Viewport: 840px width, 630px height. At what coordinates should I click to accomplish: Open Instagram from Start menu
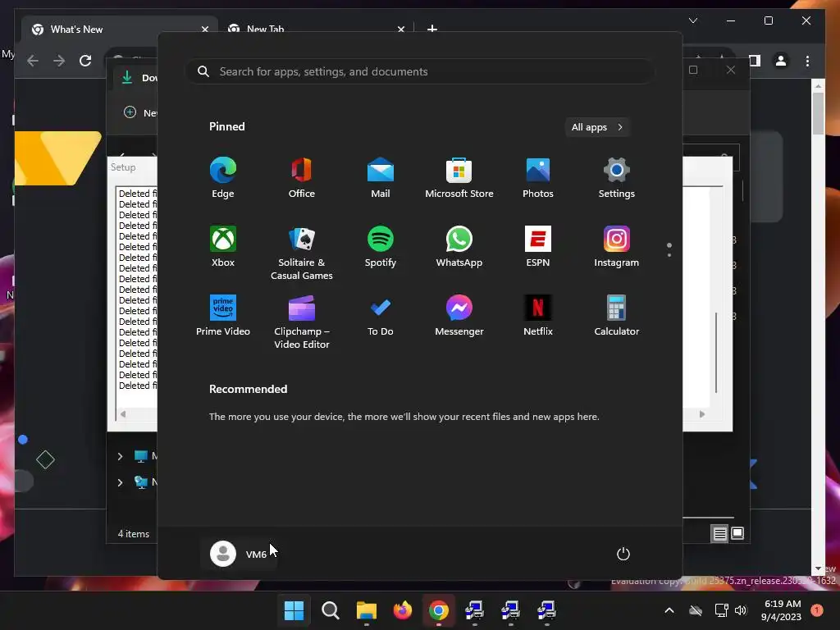[x=617, y=246]
